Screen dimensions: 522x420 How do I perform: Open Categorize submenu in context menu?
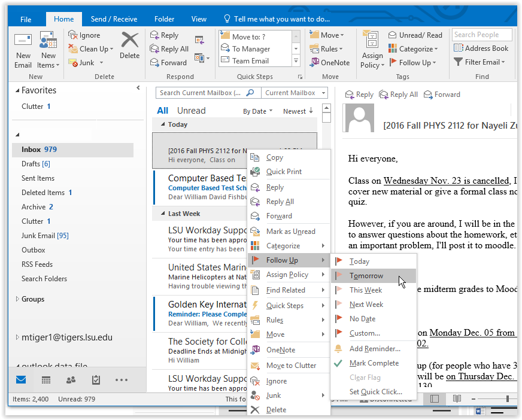point(289,246)
